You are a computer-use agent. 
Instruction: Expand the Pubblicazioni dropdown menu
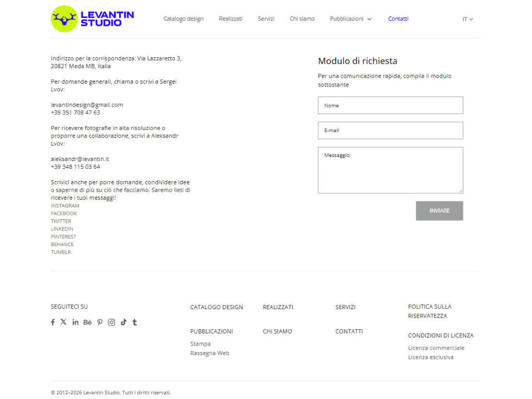350,19
